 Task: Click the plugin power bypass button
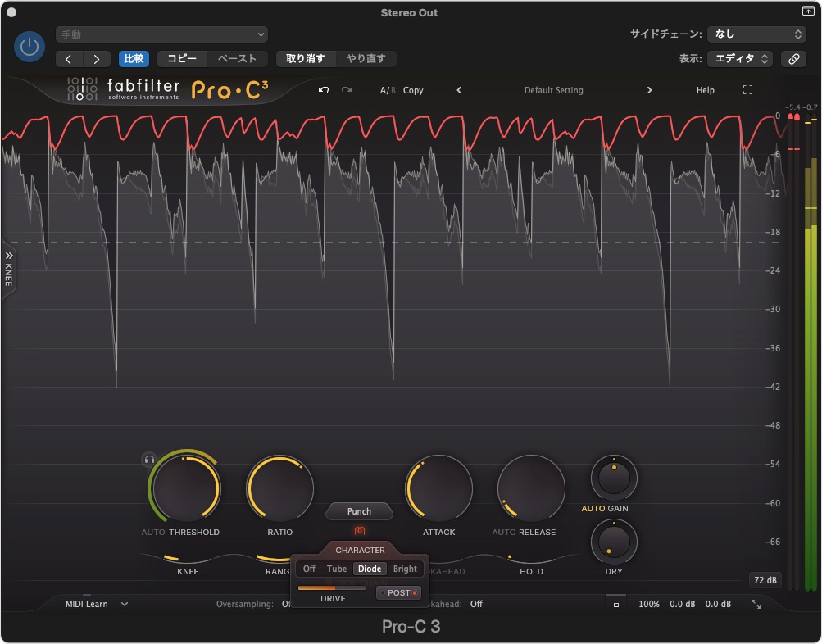pos(30,47)
